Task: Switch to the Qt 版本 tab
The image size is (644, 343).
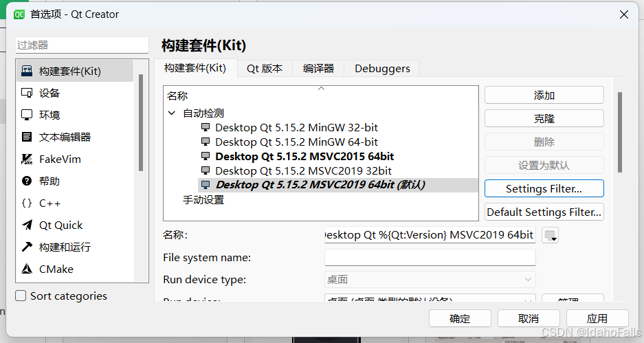Action: [265, 69]
